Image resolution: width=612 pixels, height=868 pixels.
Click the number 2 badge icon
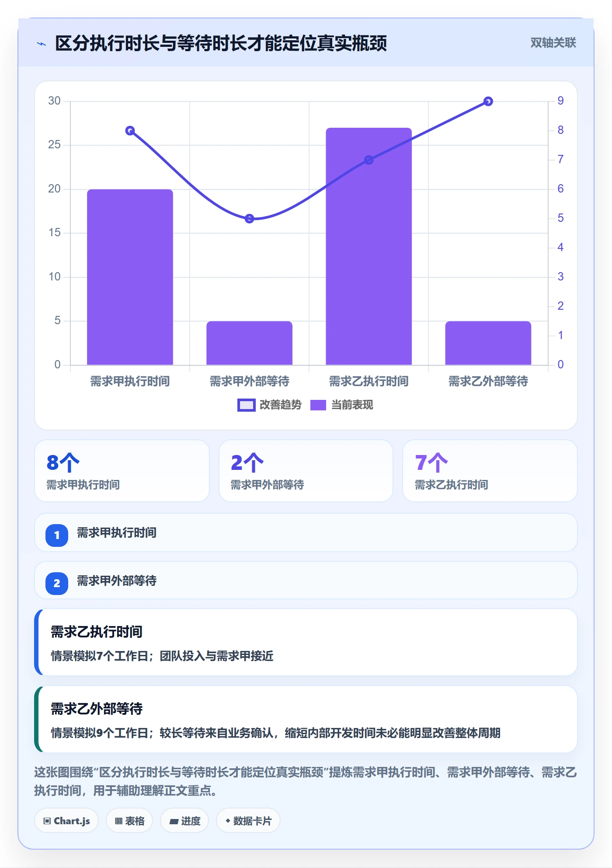(57, 583)
